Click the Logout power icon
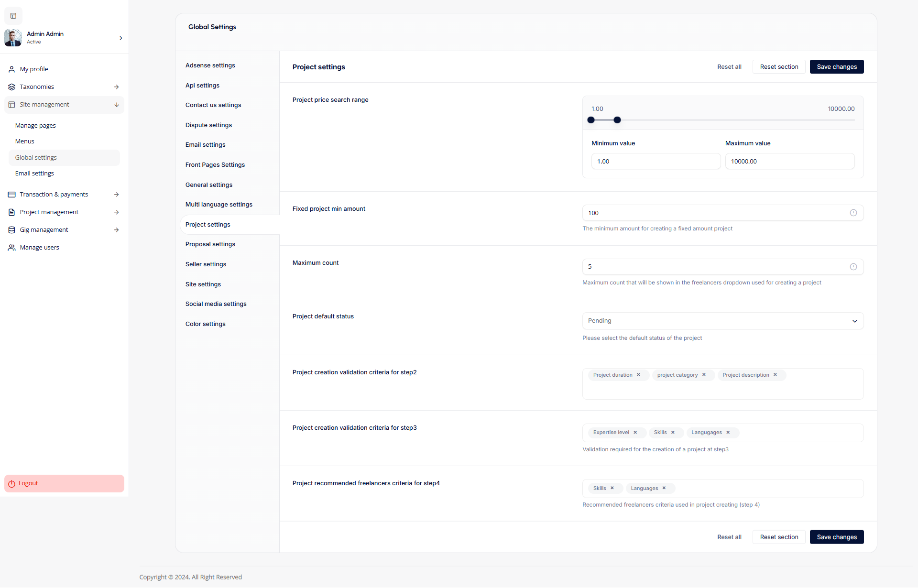The width and height of the screenshot is (918, 588). coord(11,483)
